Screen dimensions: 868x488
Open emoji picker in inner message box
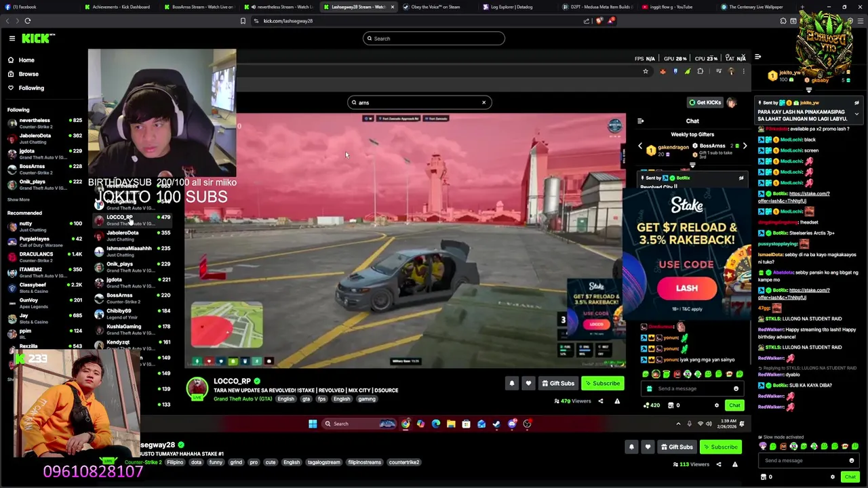pyautogui.click(x=736, y=389)
